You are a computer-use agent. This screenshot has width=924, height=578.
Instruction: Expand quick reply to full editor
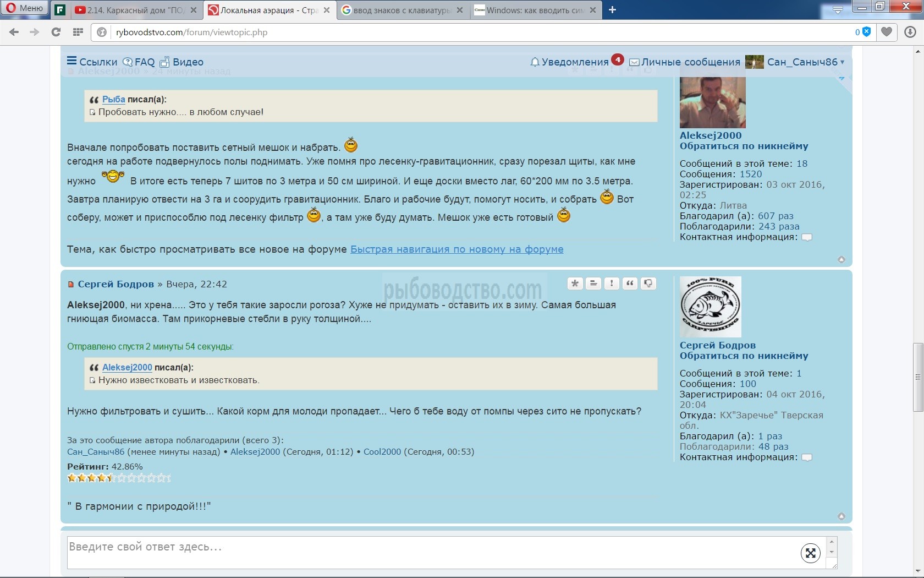[810, 553]
